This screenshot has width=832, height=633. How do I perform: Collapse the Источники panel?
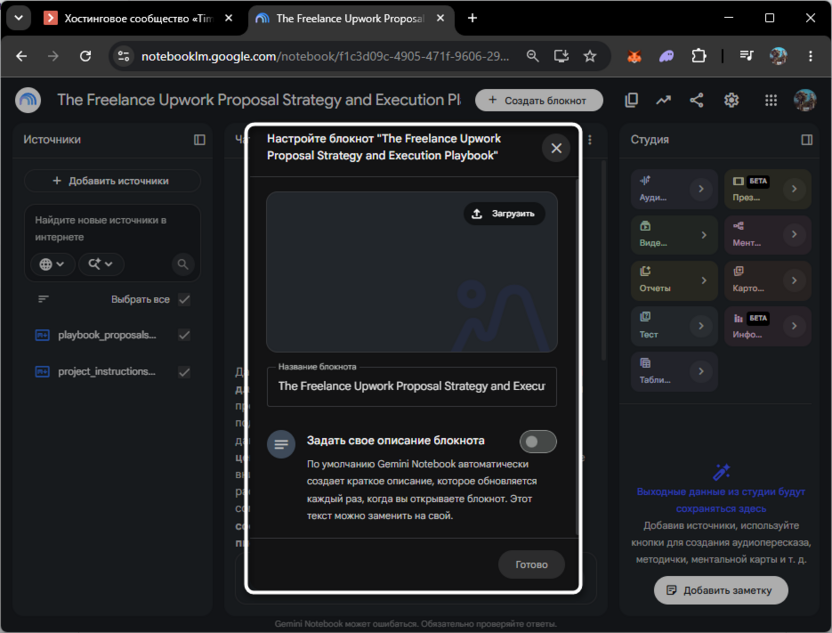[200, 140]
